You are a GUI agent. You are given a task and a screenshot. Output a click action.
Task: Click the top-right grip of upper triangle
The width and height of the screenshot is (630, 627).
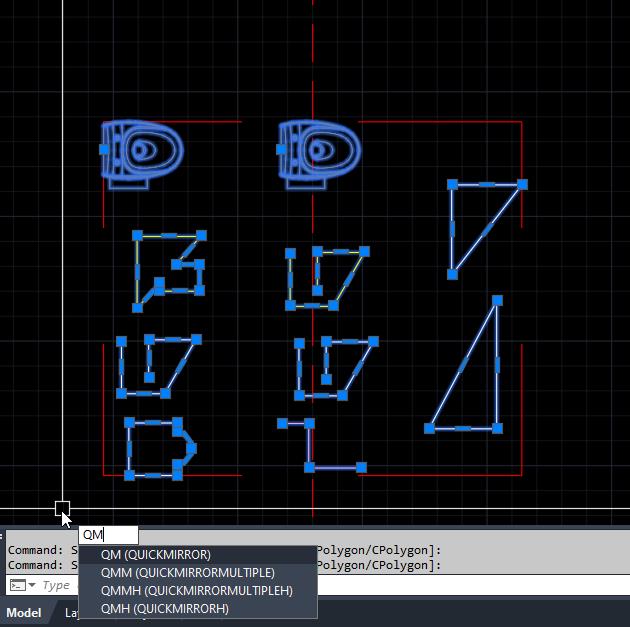(x=522, y=184)
